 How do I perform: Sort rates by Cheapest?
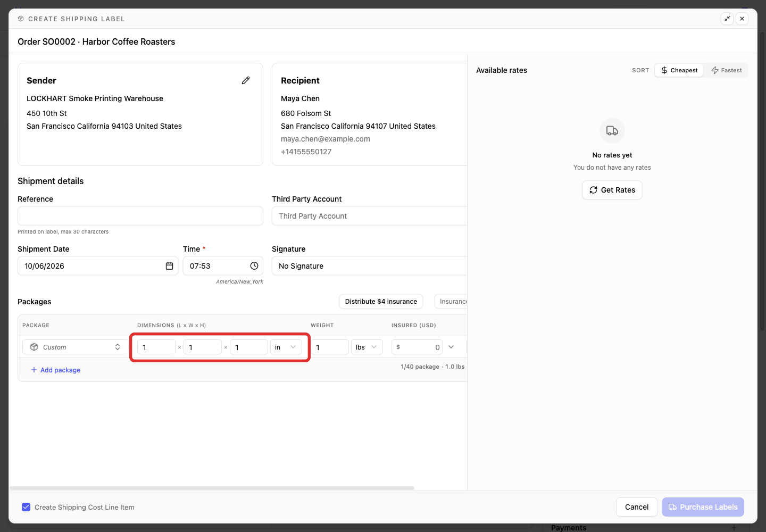coord(679,70)
